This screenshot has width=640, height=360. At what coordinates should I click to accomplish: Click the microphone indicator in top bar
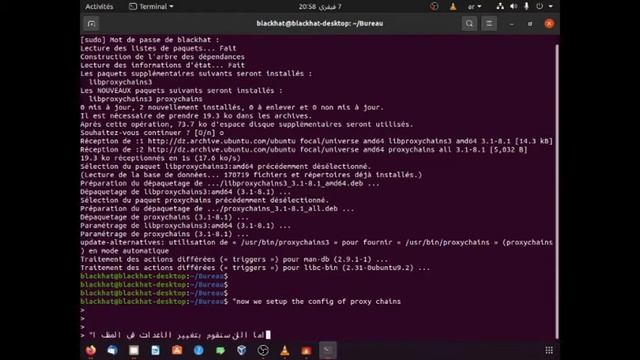pyautogui.click(x=526, y=7)
